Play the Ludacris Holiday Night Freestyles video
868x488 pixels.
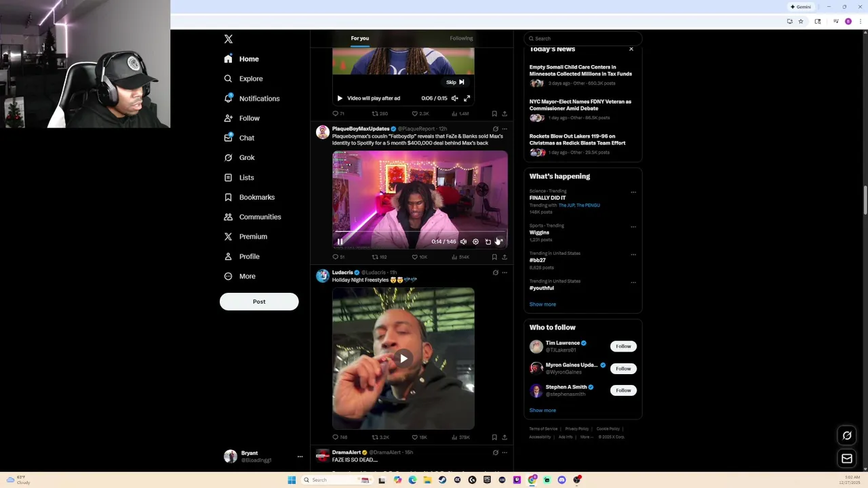(x=403, y=359)
